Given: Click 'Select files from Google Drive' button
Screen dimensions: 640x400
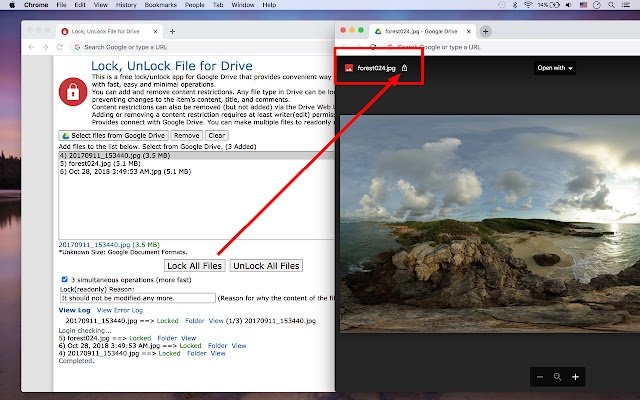Looking at the screenshot, I should click(x=113, y=136).
